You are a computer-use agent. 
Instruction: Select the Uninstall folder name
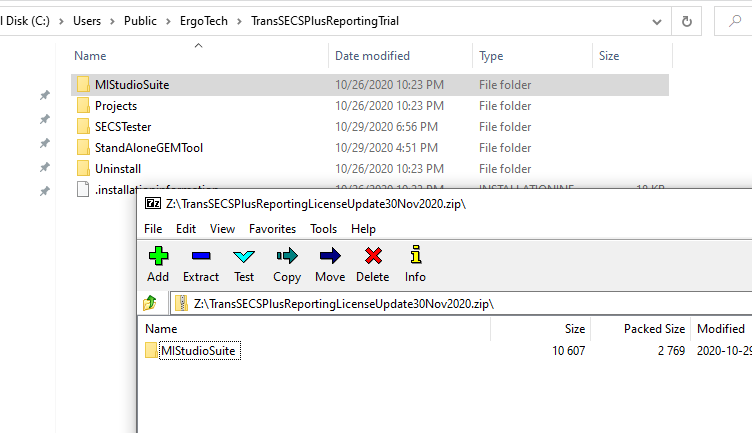pos(118,169)
